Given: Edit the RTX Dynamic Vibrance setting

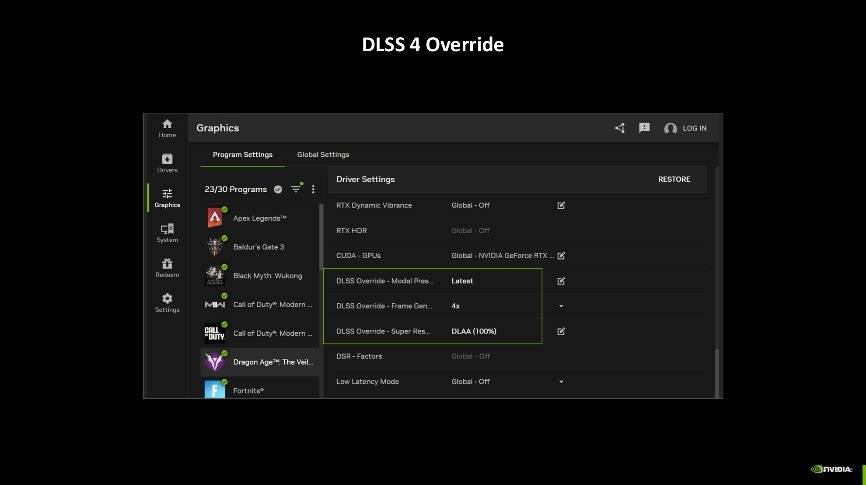Looking at the screenshot, I should click(561, 205).
